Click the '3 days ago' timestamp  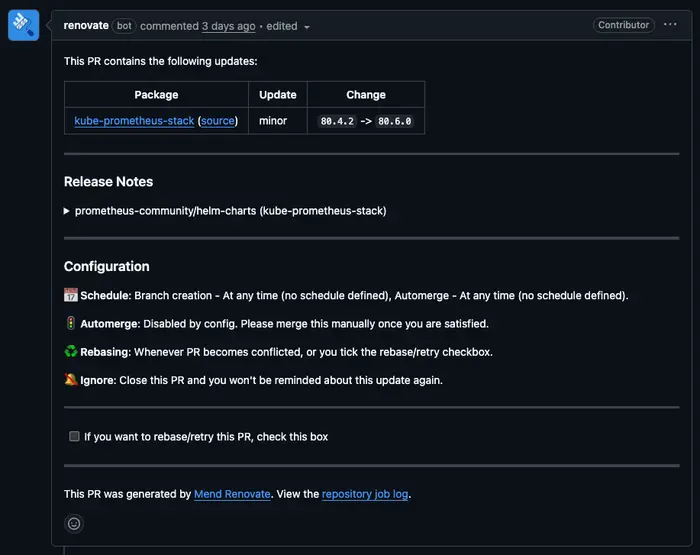tap(229, 26)
